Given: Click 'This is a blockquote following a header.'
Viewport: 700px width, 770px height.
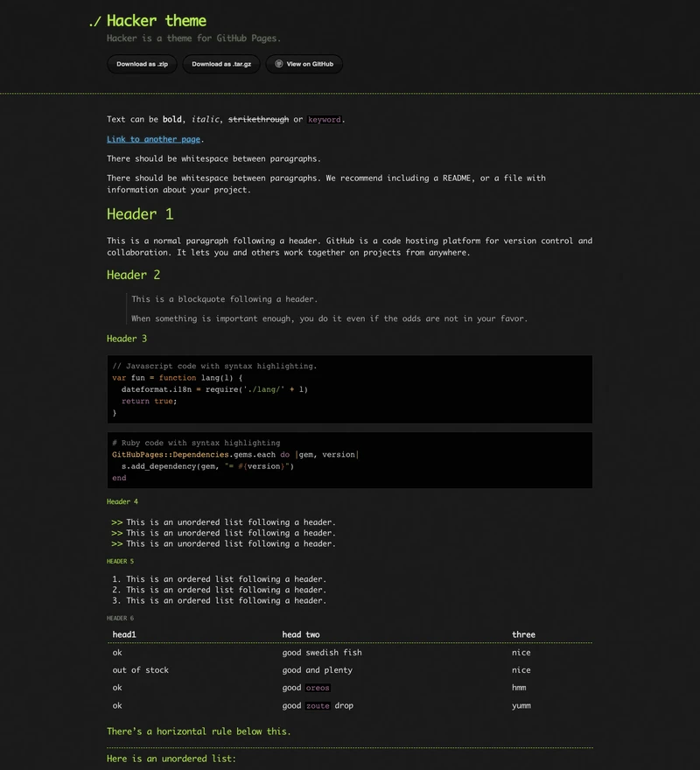Looking at the screenshot, I should point(225,299).
